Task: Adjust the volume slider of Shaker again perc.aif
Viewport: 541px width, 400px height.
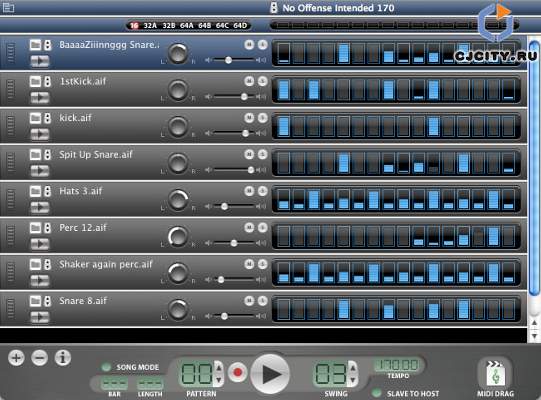Action: (221, 280)
